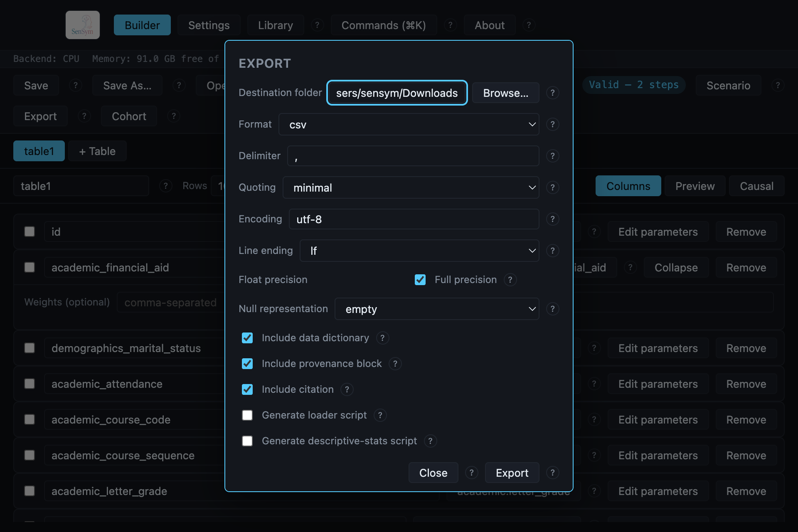The width and height of the screenshot is (798, 532).
Task: Open help icon next to Library tab
Action: tap(317, 25)
